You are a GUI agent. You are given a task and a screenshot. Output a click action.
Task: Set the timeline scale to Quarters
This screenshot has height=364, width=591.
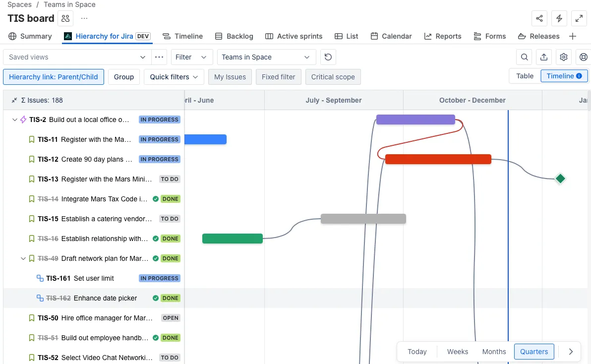[533, 352]
